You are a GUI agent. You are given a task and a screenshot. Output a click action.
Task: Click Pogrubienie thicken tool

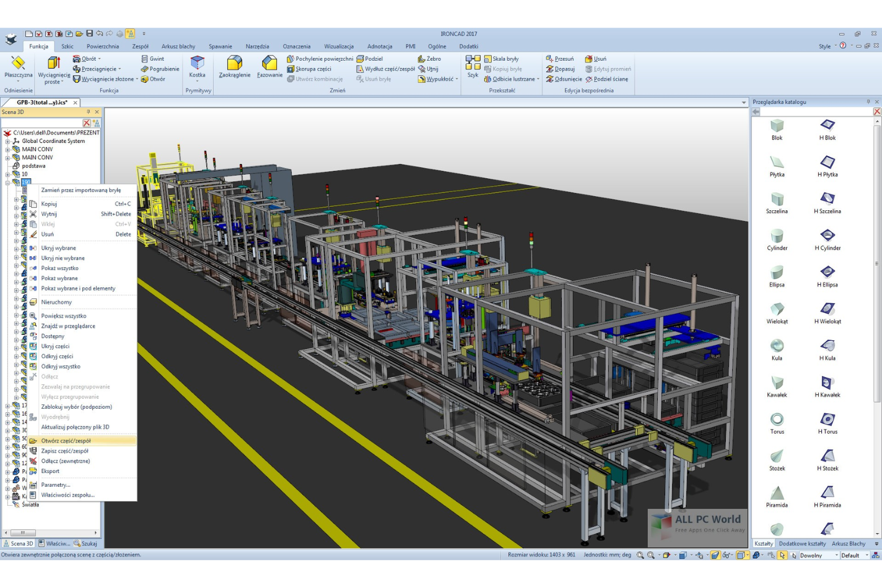tap(160, 69)
